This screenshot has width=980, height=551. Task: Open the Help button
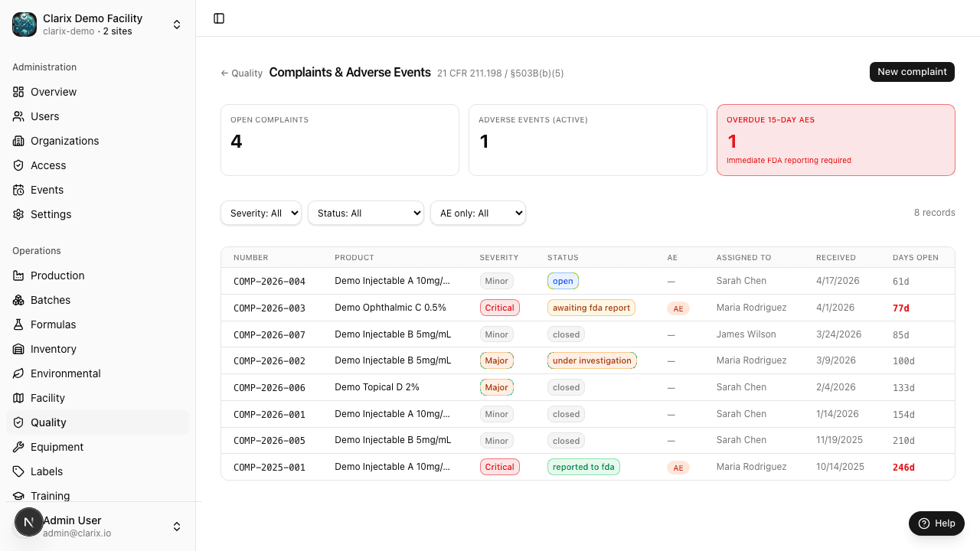(936, 523)
